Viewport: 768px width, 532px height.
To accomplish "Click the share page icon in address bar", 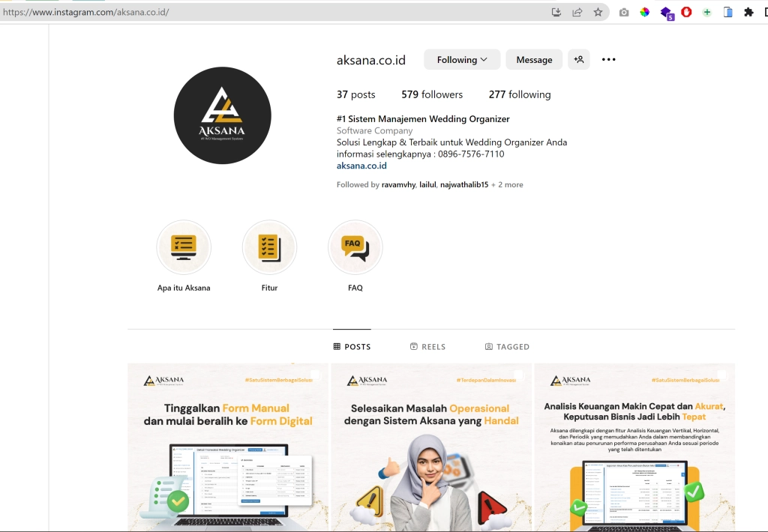I will pyautogui.click(x=577, y=12).
